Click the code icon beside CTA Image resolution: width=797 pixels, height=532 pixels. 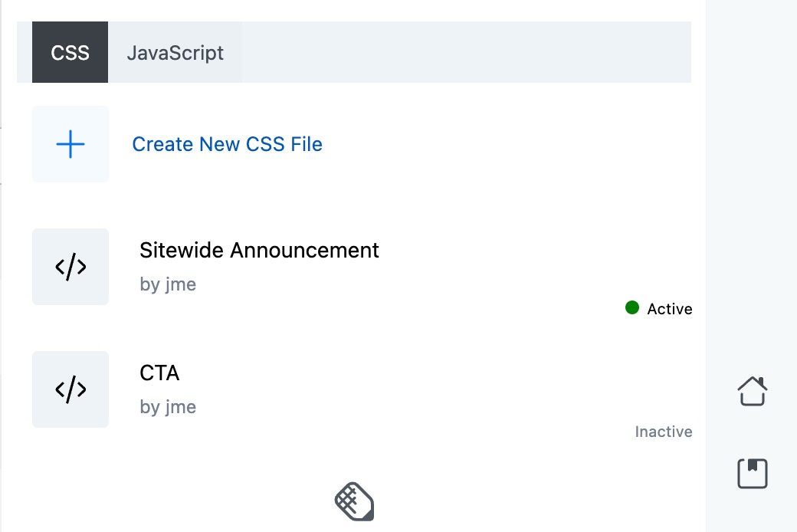pyautogui.click(x=71, y=389)
